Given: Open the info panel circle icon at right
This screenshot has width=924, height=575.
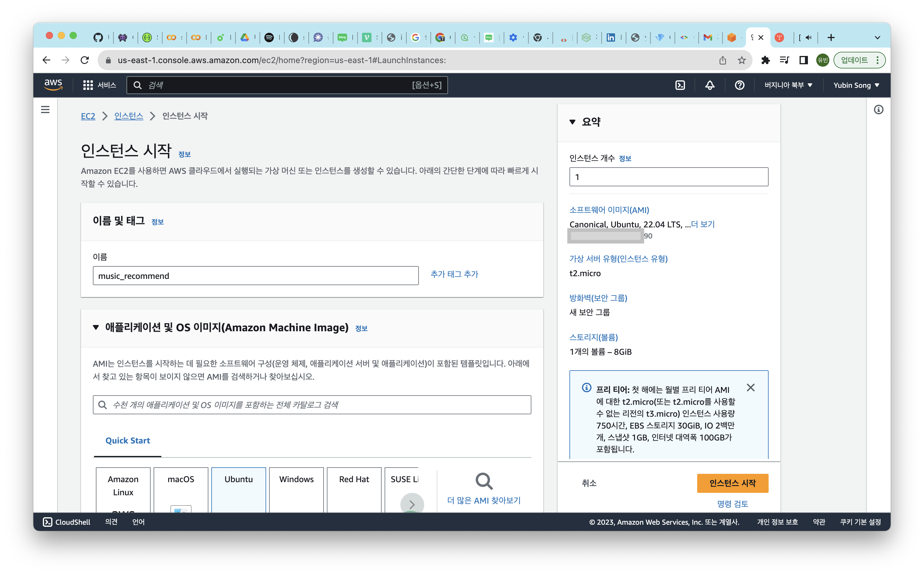Looking at the screenshot, I should pyautogui.click(x=878, y=110).
